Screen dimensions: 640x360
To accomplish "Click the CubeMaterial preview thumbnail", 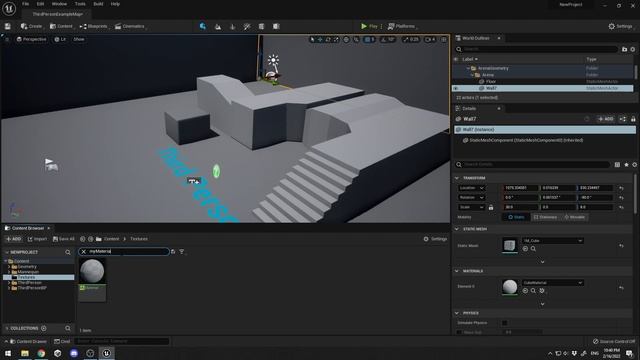I will click(509, 287).
